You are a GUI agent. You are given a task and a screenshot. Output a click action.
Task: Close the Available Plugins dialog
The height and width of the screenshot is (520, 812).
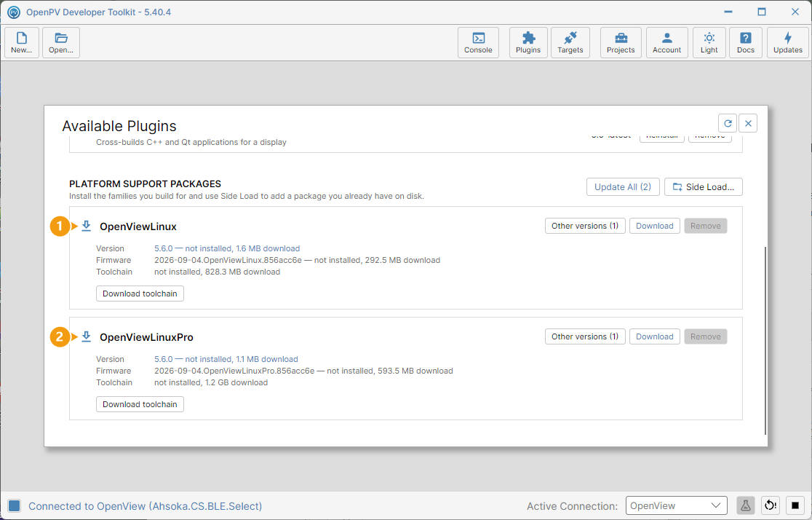tap(748, 123)
